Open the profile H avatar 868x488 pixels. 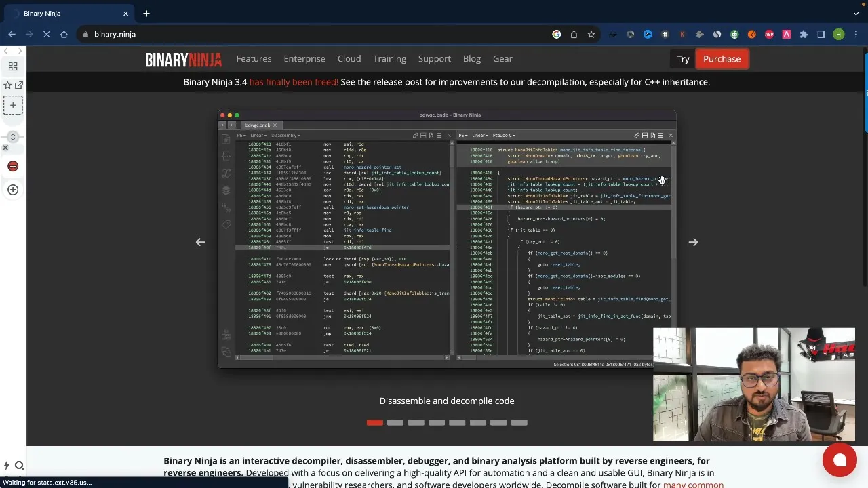839,34
